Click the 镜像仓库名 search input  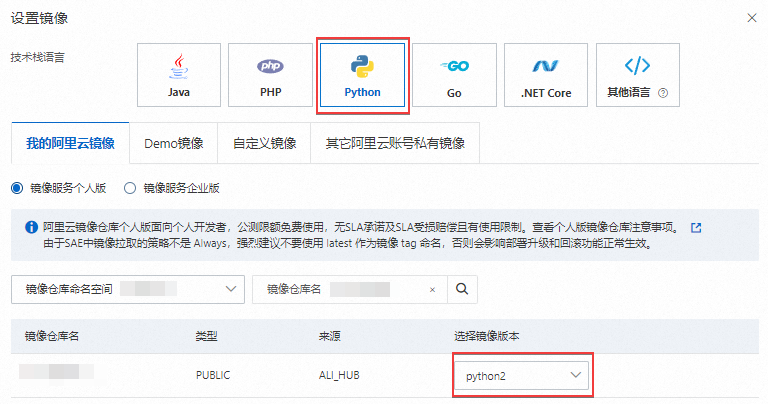350,289
